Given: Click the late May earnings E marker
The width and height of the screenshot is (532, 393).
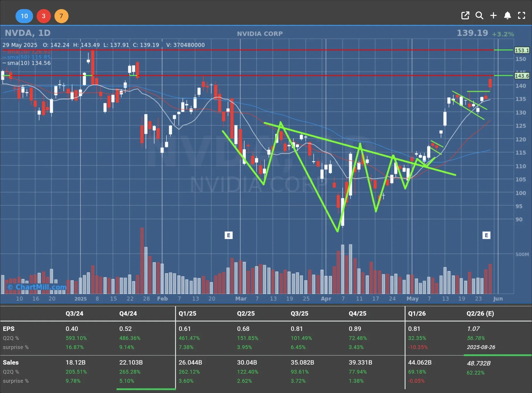Looking at the screenshot, I should 486,235.
